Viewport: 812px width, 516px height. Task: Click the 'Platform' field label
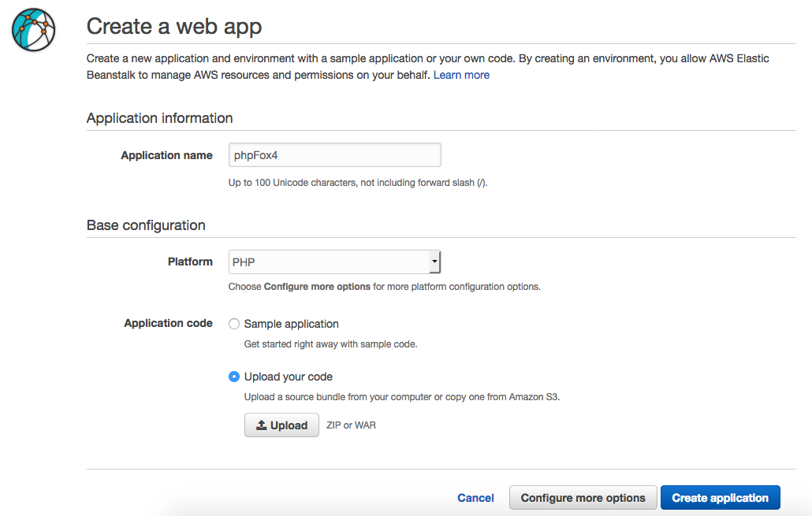190,262
